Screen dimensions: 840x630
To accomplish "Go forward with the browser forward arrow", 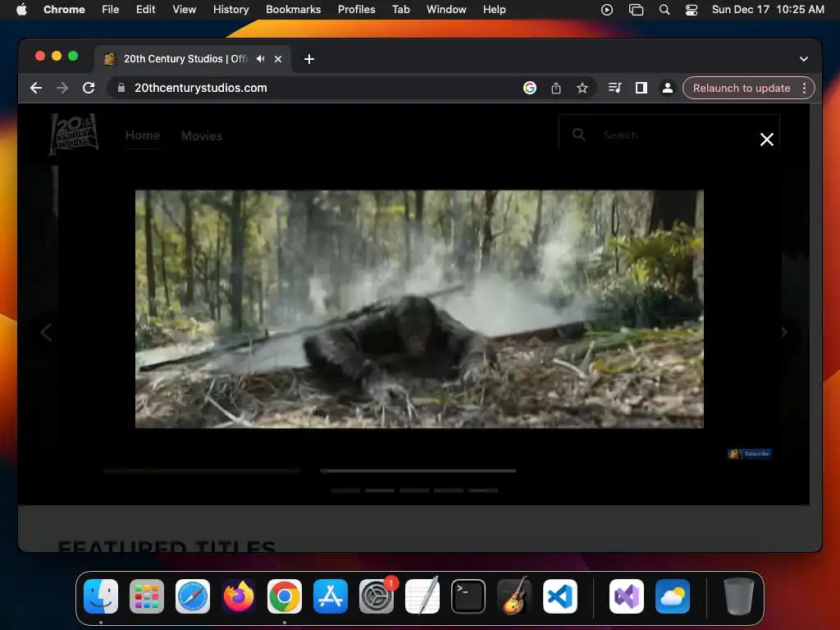I will point(62,88).
